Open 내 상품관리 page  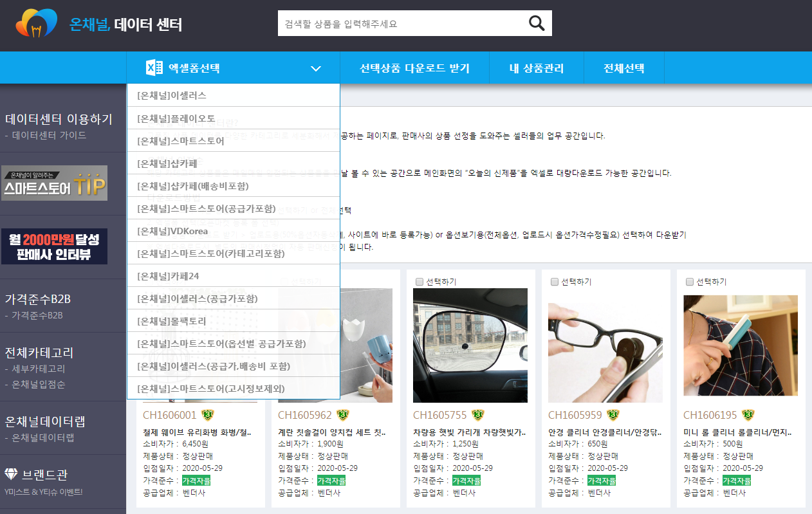537,68
